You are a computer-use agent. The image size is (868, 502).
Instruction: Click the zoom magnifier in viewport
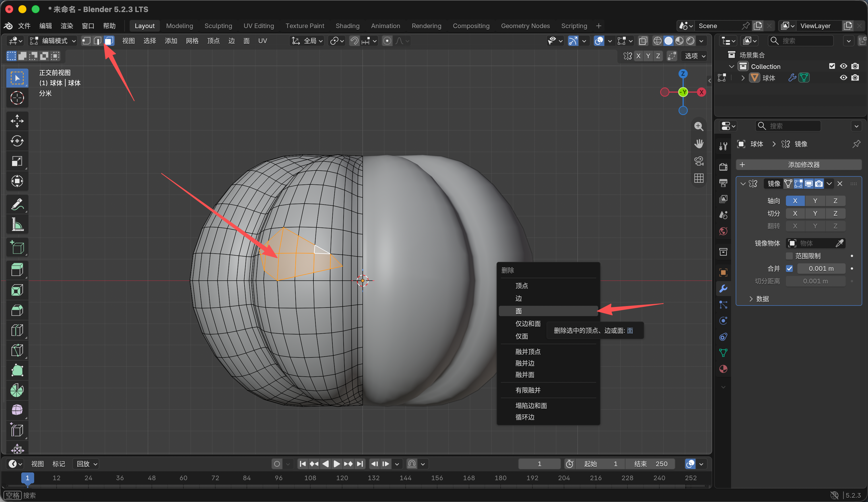[699, 127]
